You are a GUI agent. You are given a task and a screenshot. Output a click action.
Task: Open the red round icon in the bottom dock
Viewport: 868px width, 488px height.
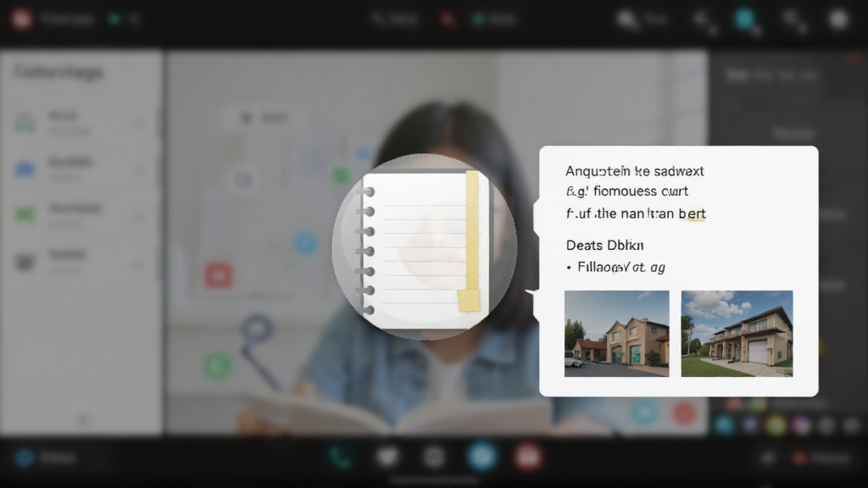527,457
